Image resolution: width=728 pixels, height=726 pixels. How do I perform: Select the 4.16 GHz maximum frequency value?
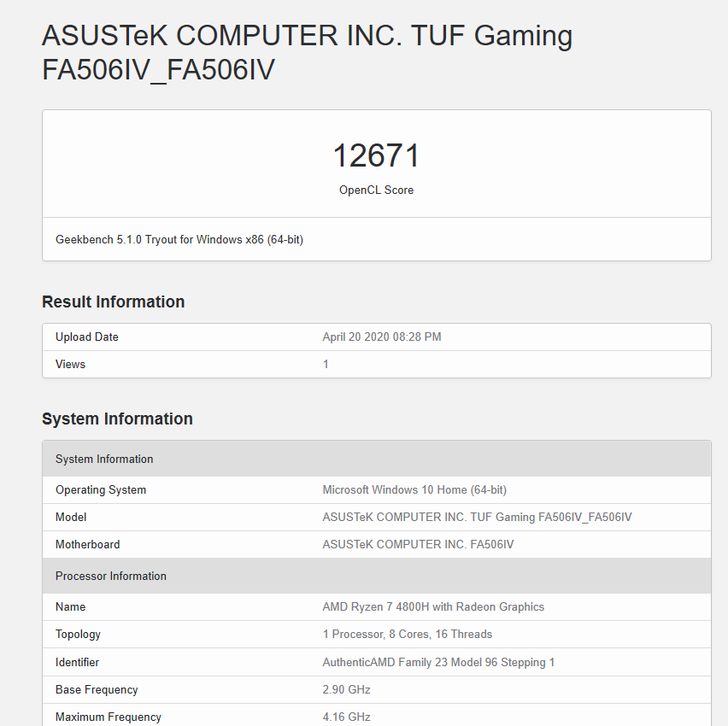pos(346,717)
